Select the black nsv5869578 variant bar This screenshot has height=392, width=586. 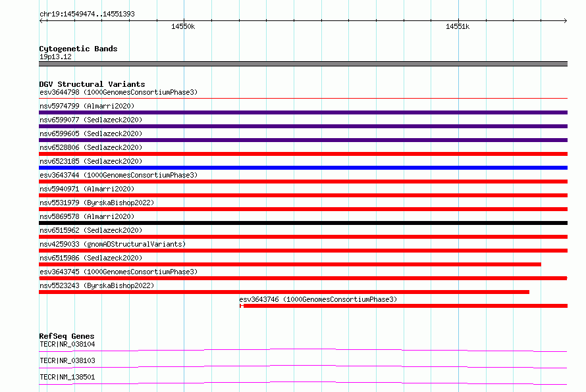pos(303,223)
